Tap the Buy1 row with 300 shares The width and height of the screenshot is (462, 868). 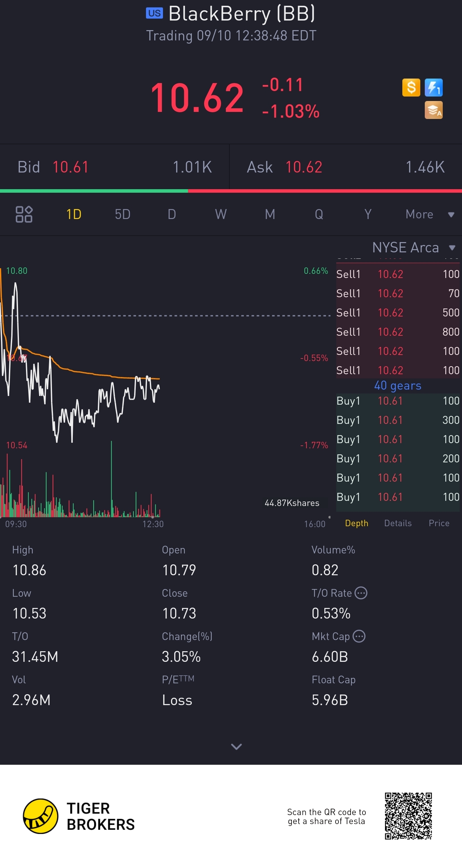[398, 420]
